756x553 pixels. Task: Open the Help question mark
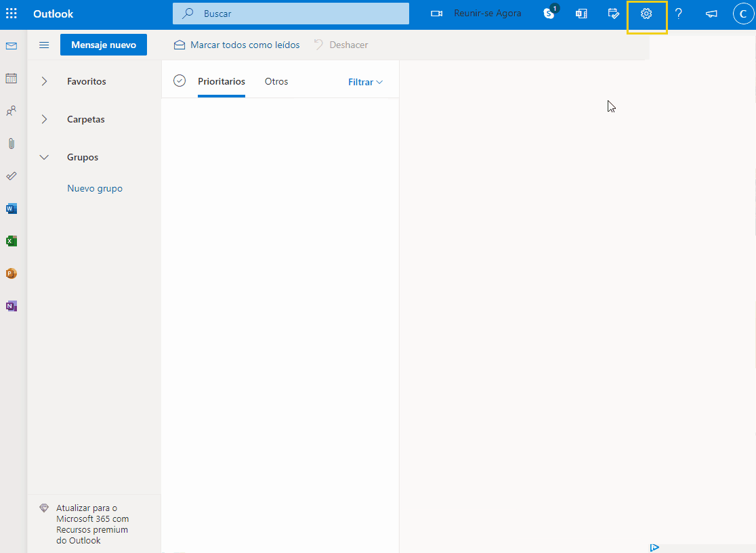tap(678, 14)
